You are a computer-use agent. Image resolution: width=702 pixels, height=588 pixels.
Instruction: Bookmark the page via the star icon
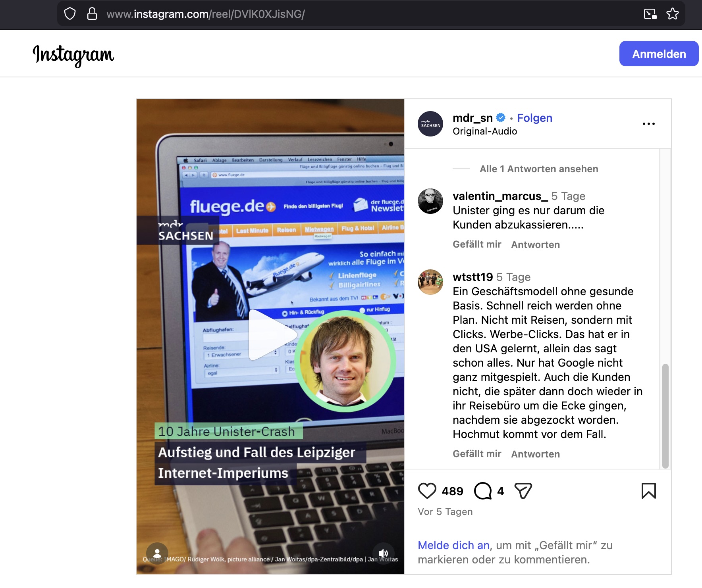click(x=673, y=14)
